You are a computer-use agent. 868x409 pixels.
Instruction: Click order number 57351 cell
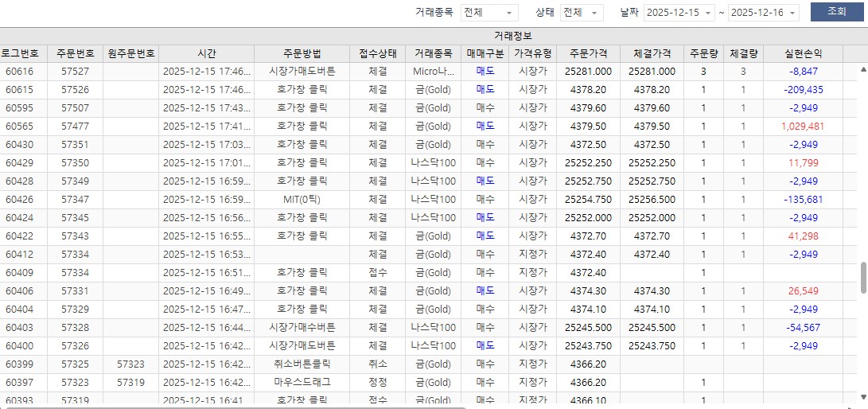point(76,145)
